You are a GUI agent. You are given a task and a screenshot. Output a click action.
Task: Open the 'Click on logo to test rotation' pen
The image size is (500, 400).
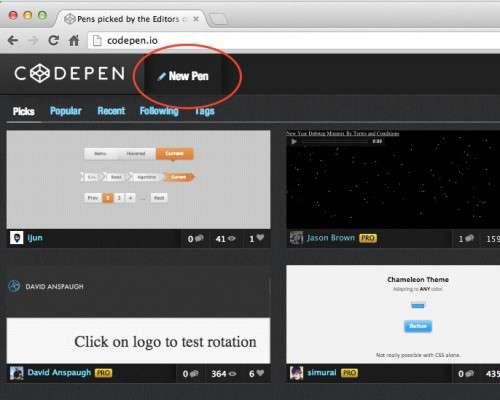coord(138,314)
